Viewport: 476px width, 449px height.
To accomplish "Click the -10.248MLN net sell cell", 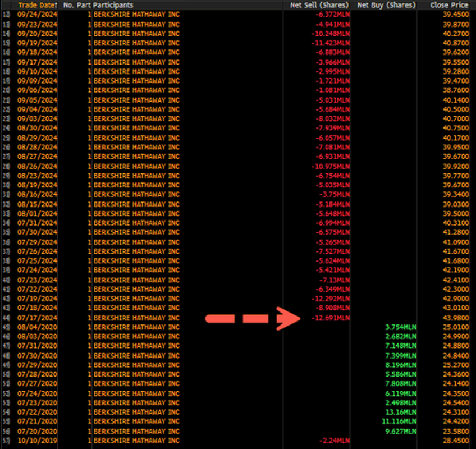I will click(331, 34).
